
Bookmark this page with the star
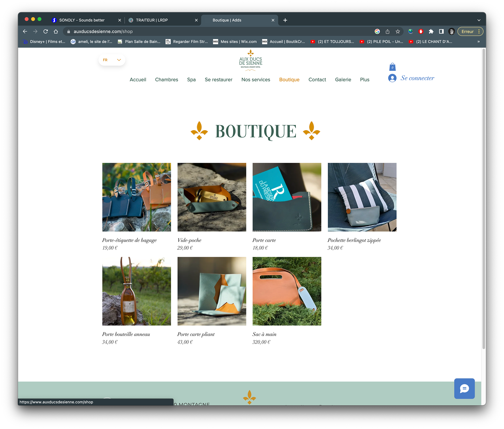tap(398, 31)
